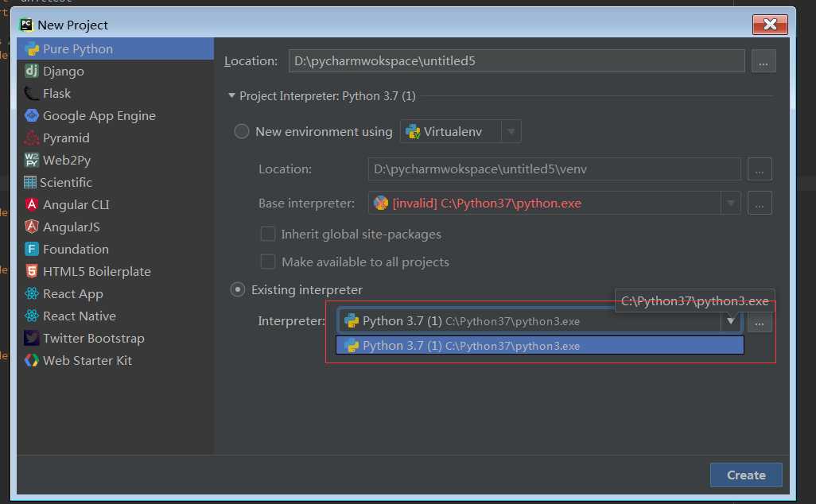The image size is (816, 504).
Task: Pick the Flask project icon
Action: point(31,94)
